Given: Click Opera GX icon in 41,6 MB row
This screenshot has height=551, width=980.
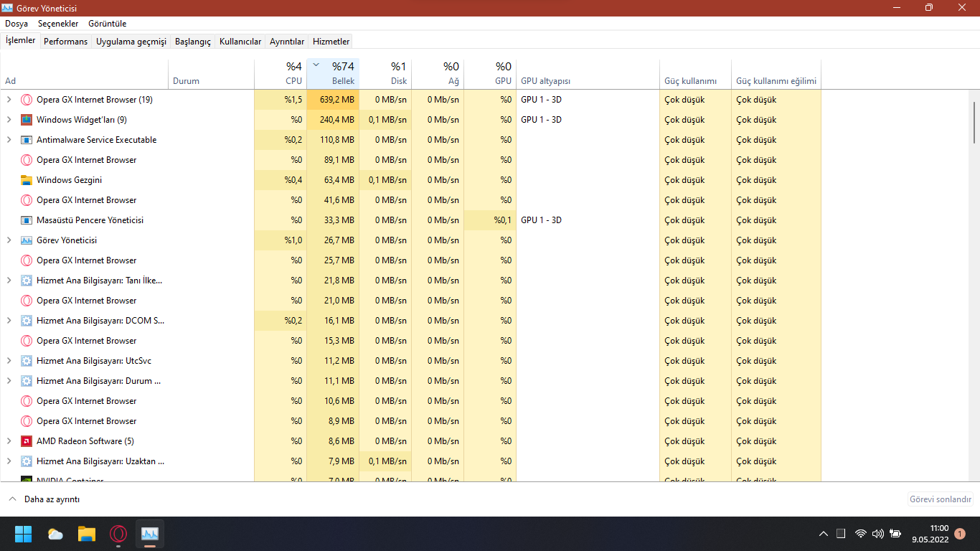Looking at the screenshot, I should coord(27,200).
